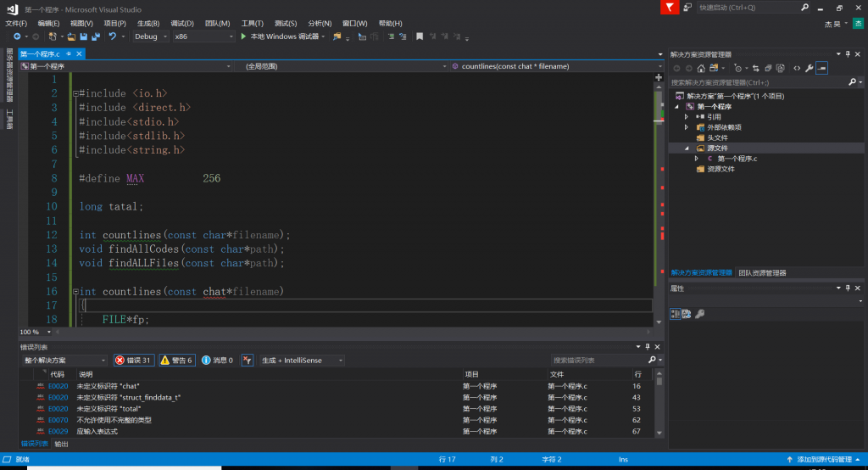The image size is (868, 470).
Task: Click the Solution Explorer search magnifier icon
Action: click(x=852, y=82)
